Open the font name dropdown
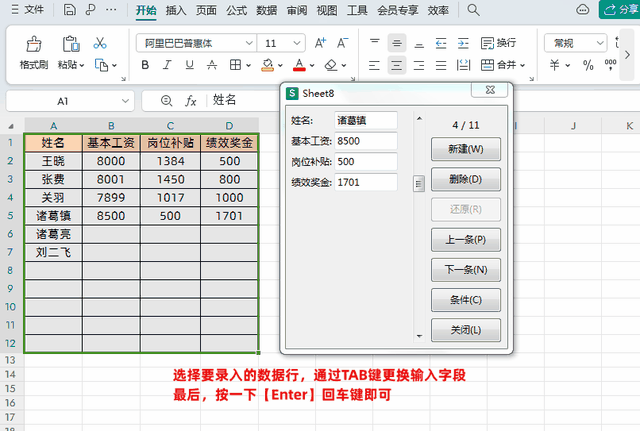Screen dimensions: 640x431 point(249,43)
